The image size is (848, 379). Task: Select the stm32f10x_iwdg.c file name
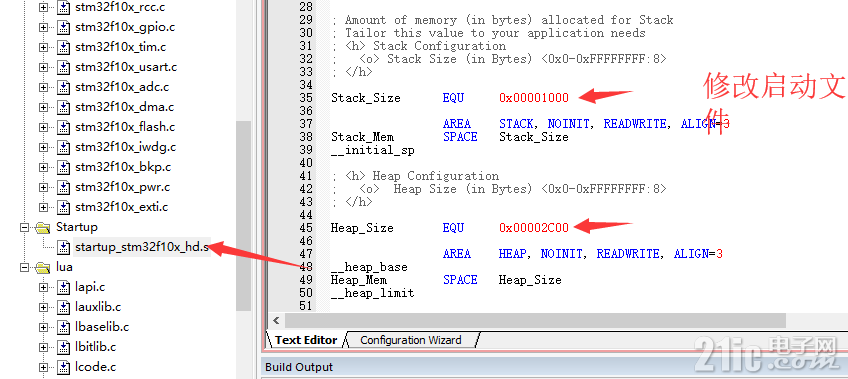pyautogui.click(x=125, y=148)
